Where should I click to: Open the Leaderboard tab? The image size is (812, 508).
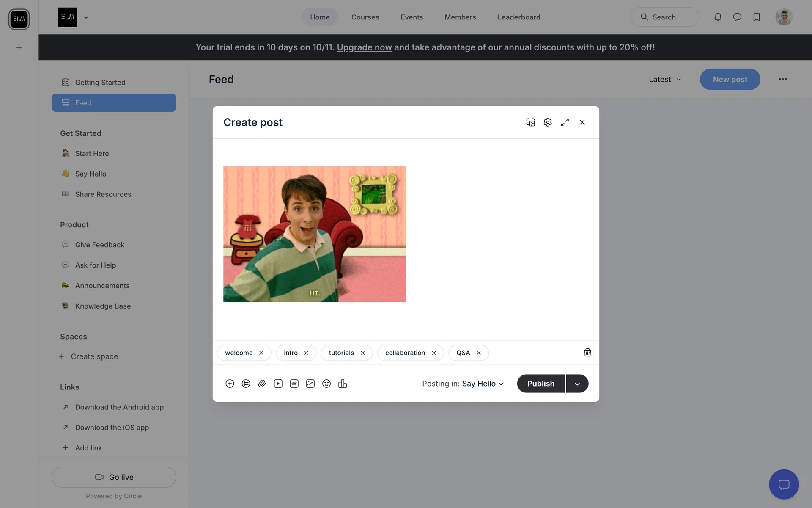[518, 17]
